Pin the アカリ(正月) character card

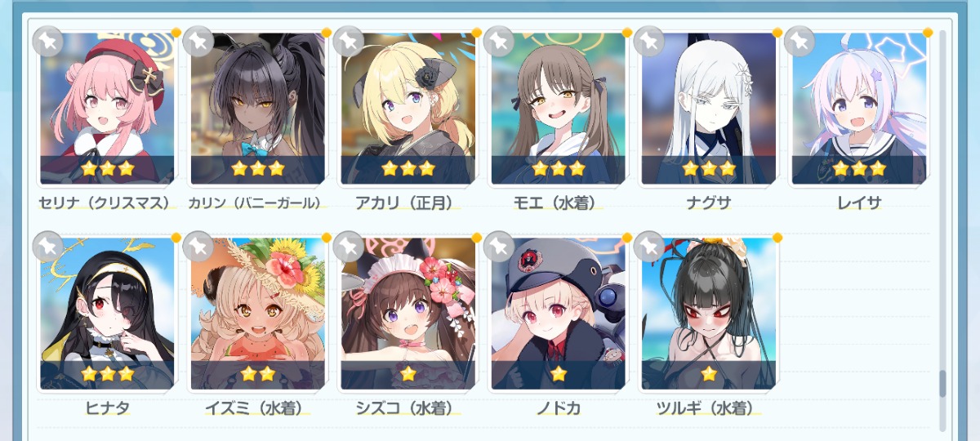349,42
